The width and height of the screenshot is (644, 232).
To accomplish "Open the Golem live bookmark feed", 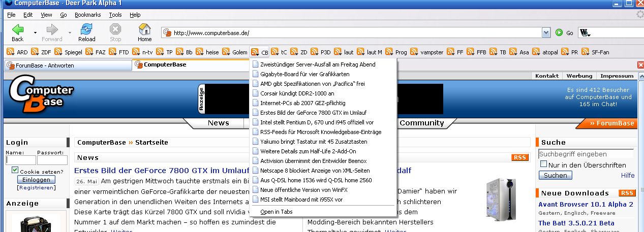I will pos(235,52).
